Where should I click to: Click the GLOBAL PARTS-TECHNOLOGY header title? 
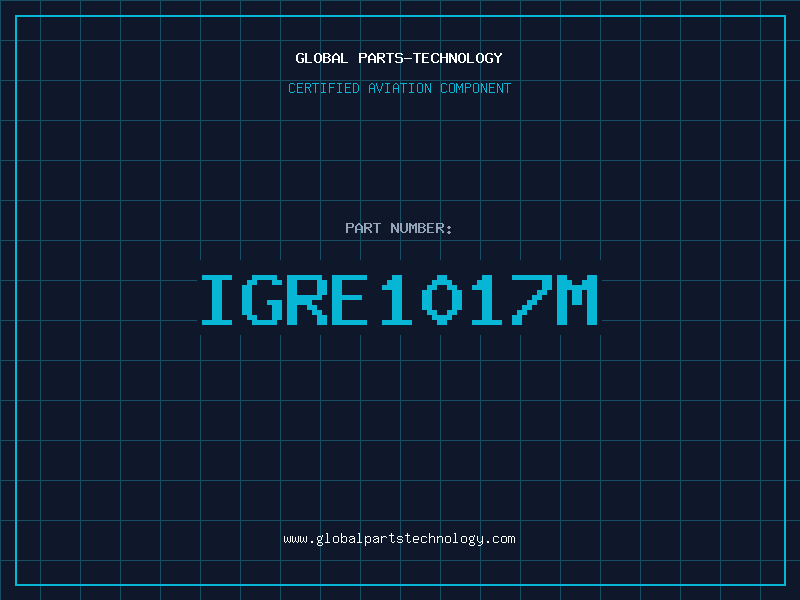point(399,58)
